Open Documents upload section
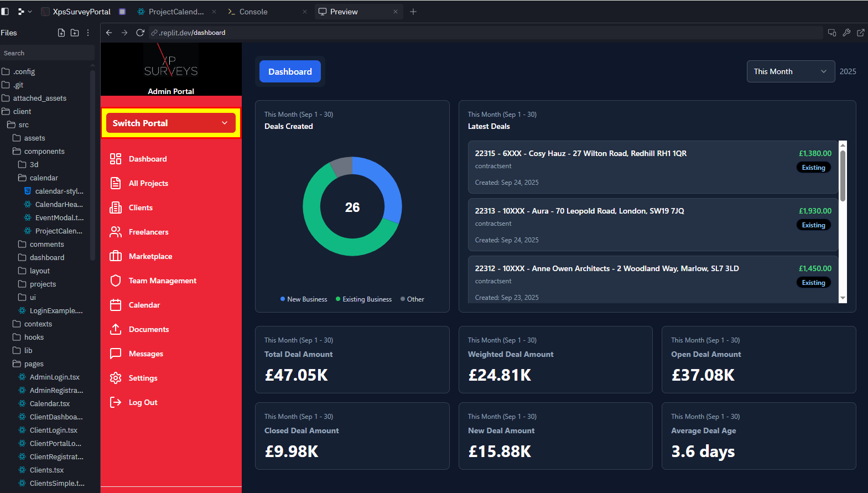Viewport: 868px width, 493px height. 149,329
